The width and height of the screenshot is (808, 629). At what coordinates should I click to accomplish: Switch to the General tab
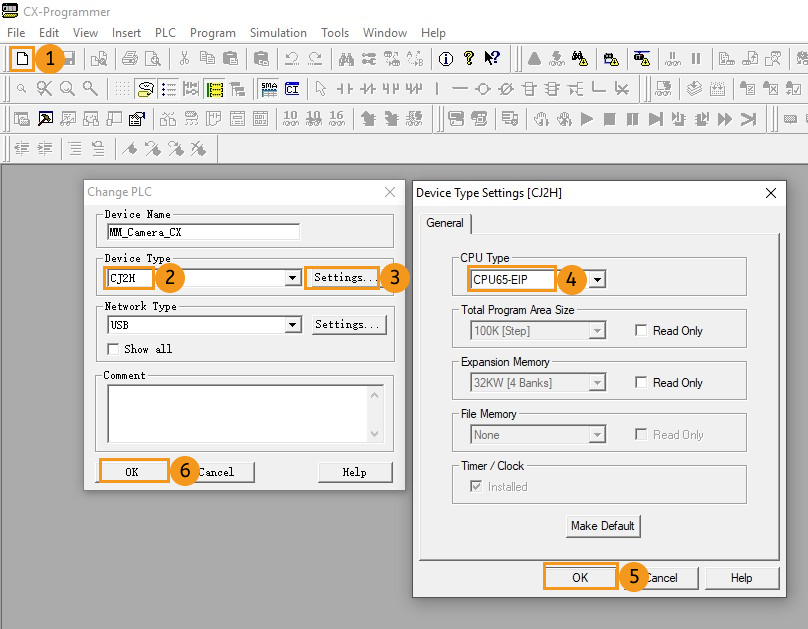[x=444, y=223]
